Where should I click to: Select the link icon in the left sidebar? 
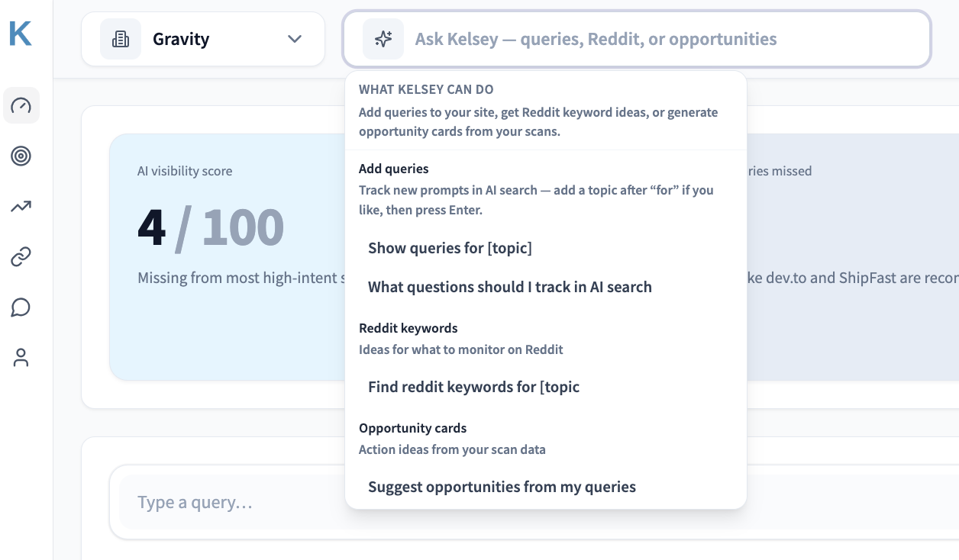[x=21, y=257]
